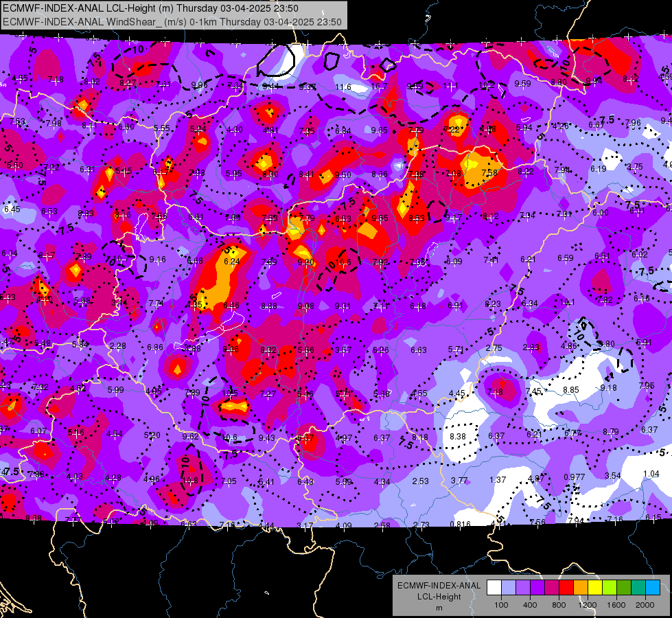Click the 4.34 wind shear value
The width and height of the screenshot is (672, 618).
[x=382, y=482]
